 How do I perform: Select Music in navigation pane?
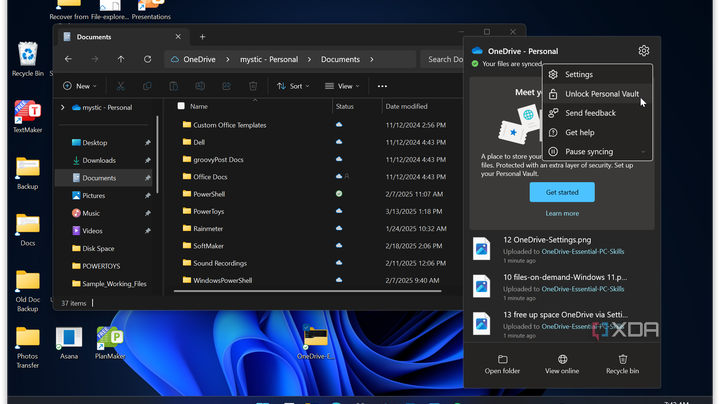click(x=104, y=213)
